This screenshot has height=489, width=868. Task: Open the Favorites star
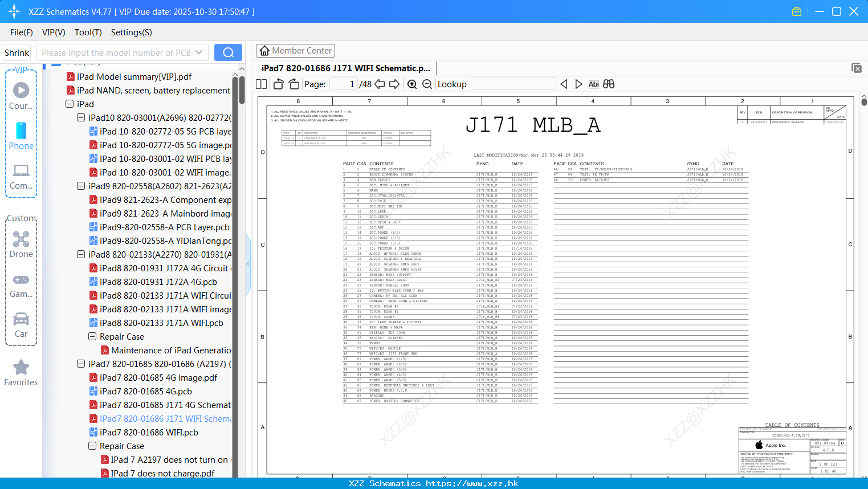tap(21, 373)
